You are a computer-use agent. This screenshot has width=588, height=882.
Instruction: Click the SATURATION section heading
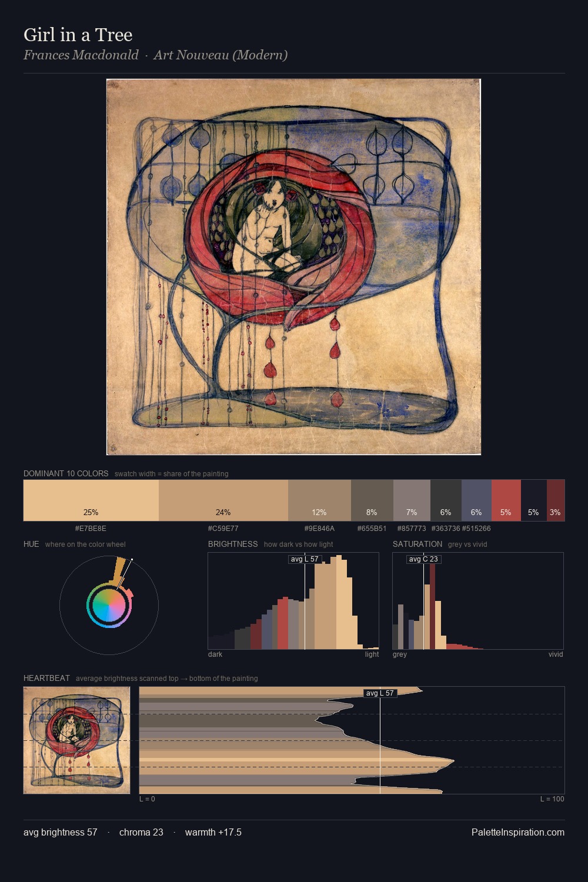point(417,544)
